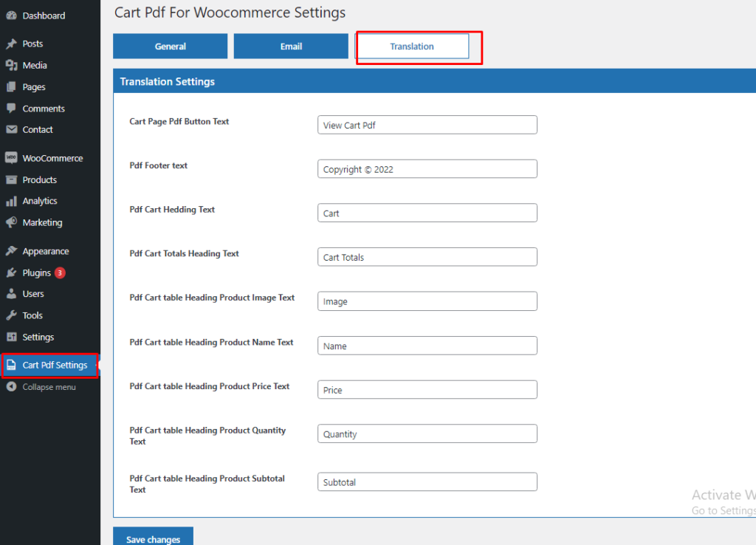Viewport: 756px width, 545px height.
Task: Click the Analytics bar chart icon
Action: coord(12,201)
